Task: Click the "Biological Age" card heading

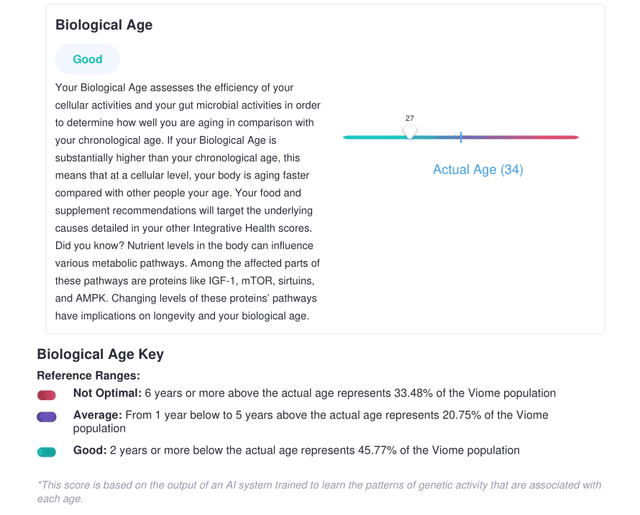Action: click(x=104, y=24)
